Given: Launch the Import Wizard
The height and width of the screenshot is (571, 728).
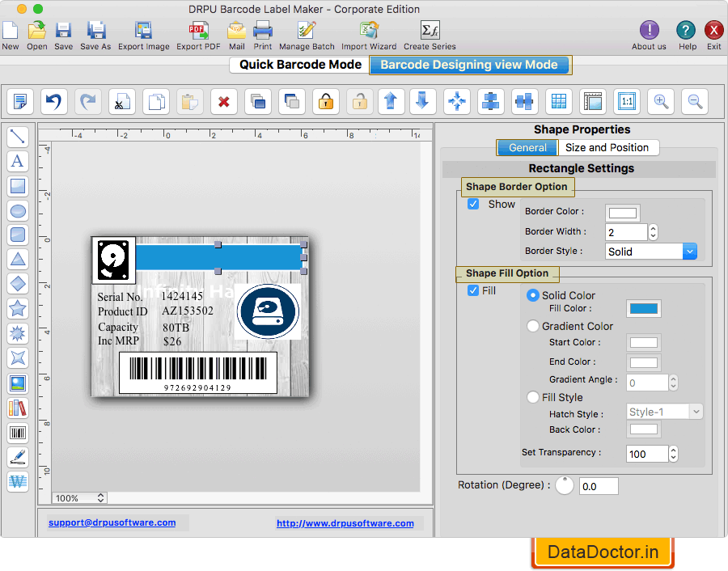Looking at the screenshot, I should coord(369,34).
